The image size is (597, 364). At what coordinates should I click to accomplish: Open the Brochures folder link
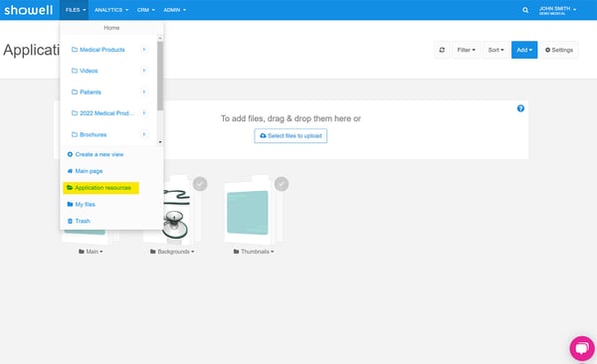click(x=93, y=134)
